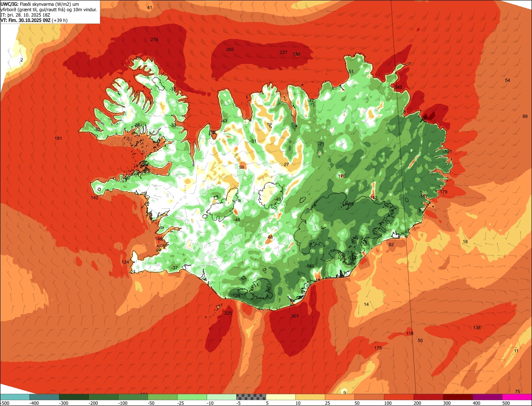Click the flux value '-71' in north-central Iceland

pos(321,144)
